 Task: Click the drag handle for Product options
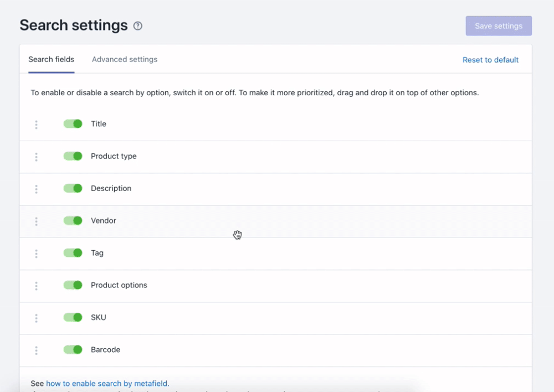37,286
